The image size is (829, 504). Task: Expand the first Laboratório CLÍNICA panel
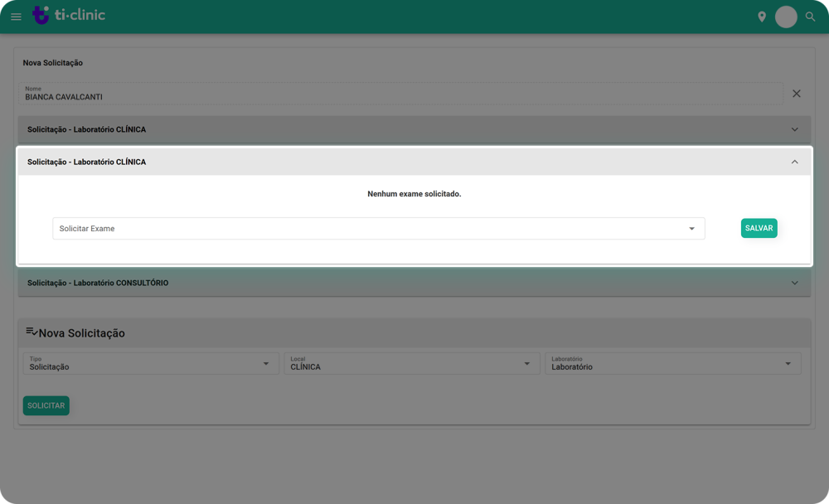414,129
